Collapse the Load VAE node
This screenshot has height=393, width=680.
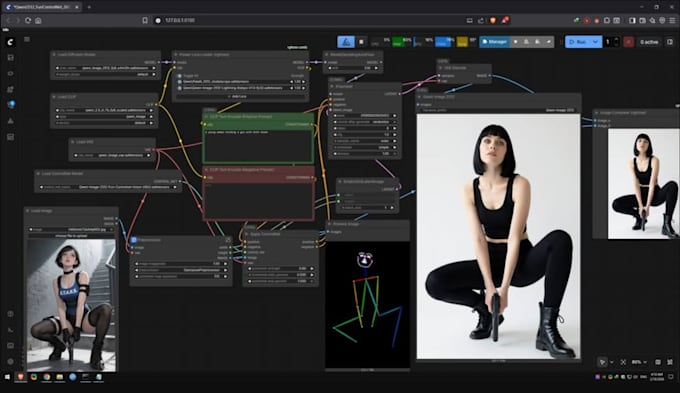click(x=72, y=142)
